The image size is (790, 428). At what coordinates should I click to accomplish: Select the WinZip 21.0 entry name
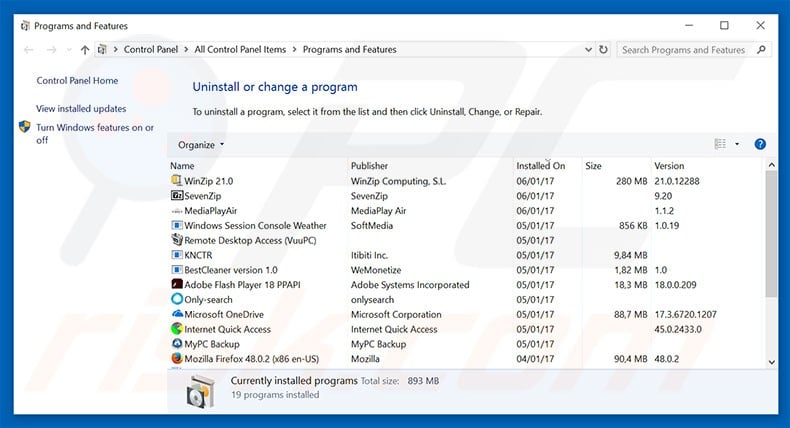[x=209, y=181]
